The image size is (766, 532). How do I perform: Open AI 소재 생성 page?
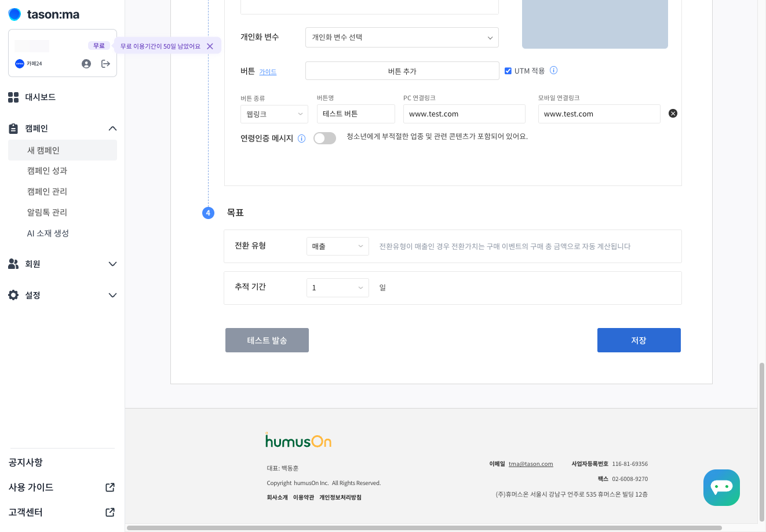[x=48, y=234]
